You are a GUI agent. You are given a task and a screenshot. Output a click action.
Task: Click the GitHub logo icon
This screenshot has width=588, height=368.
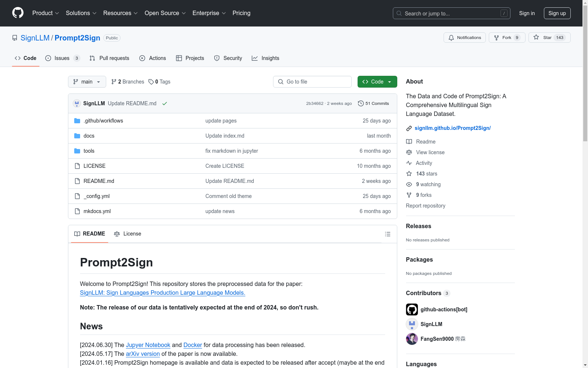point(18,13)
